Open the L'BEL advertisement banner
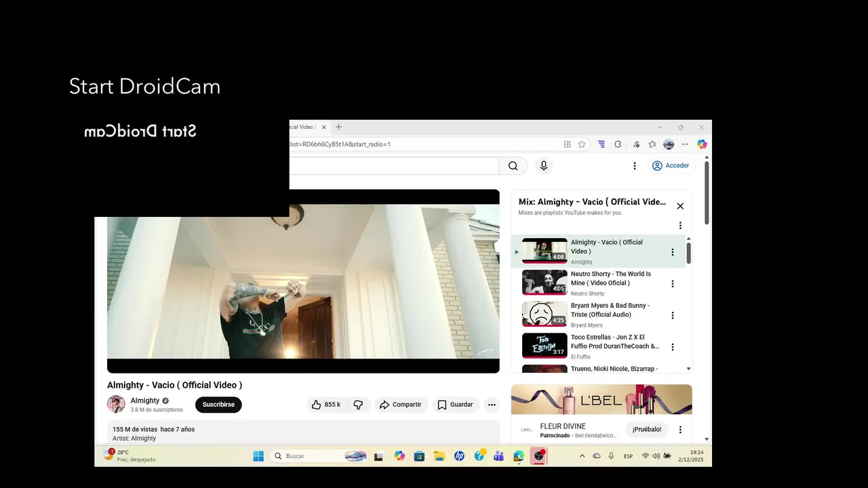The height and width of the screenshot is (488, 868). tap(601, 399)
